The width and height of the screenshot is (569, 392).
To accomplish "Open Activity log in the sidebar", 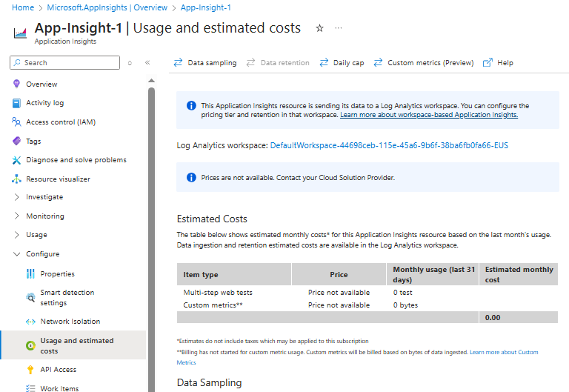I will tap(44, 103).
